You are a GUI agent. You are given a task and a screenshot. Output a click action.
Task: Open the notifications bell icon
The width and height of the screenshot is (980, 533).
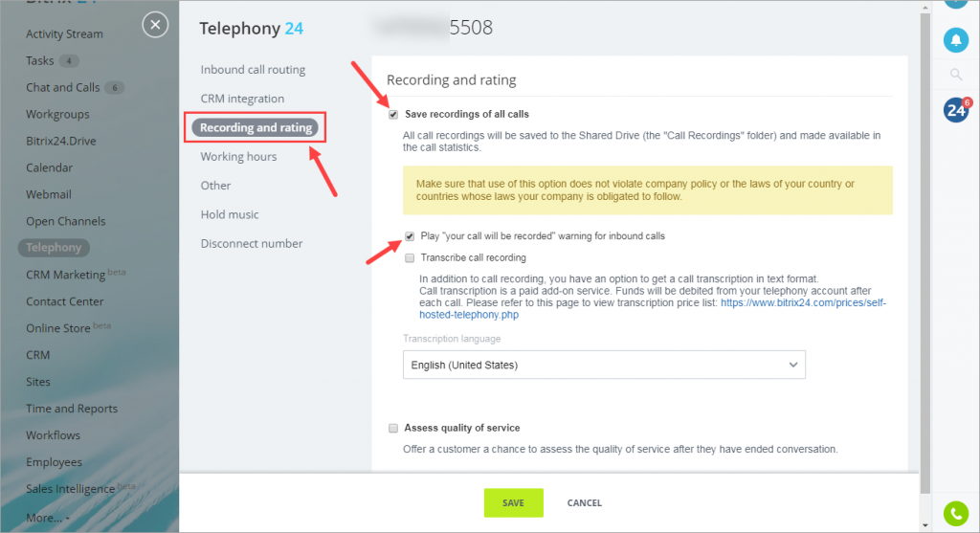point(956,40)
